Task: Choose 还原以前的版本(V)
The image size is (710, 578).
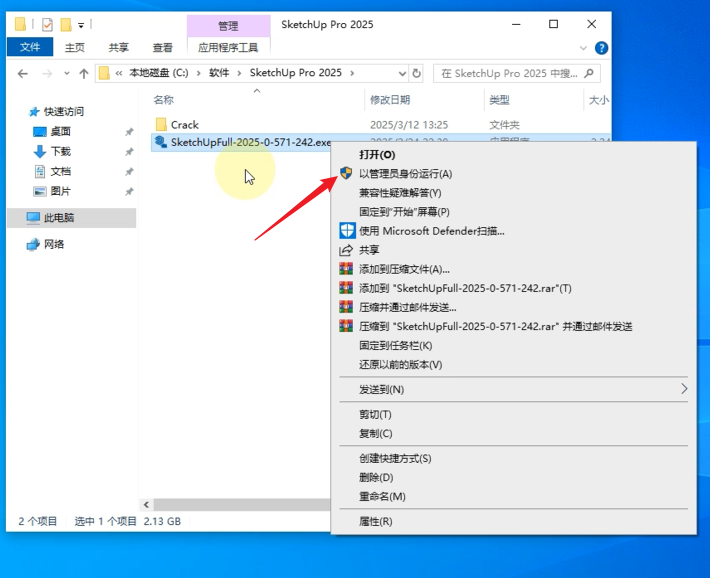Action: pyautogui.click(x=401, y=365)
